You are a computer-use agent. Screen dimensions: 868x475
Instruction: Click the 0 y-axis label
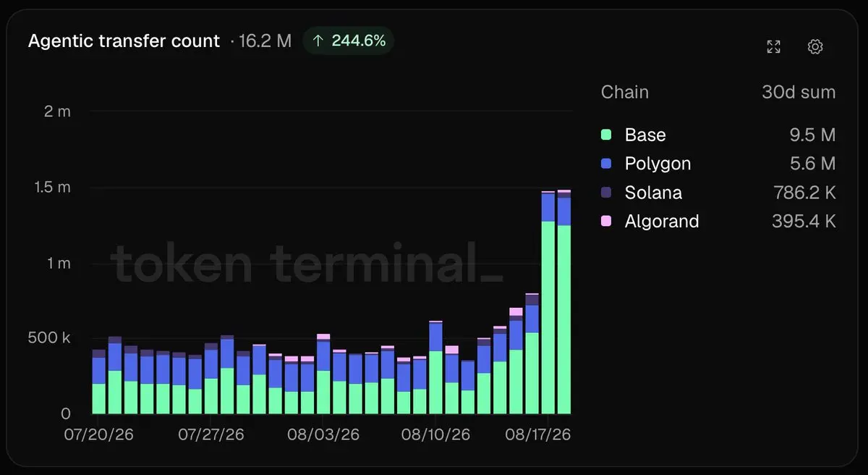[66, 414]
